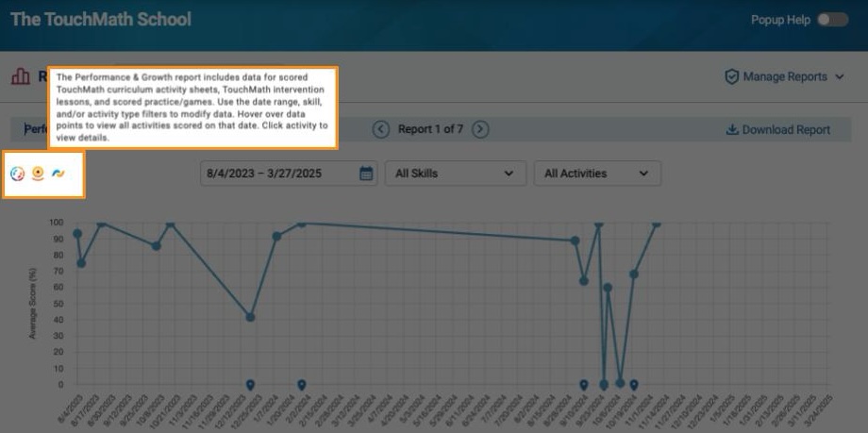
Task: Click the Download Report button
Action: click(x=777, y=129)
